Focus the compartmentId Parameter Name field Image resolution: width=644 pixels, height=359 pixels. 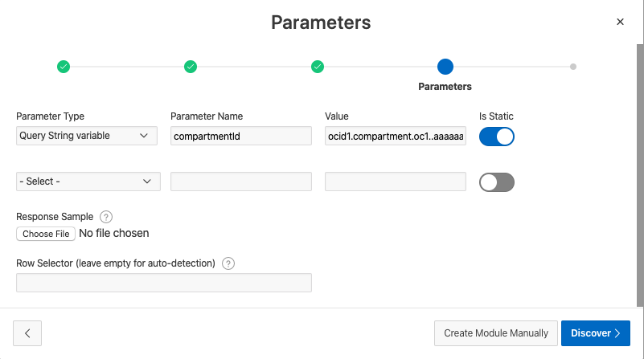pyautogui.click(x=240, y=137)
